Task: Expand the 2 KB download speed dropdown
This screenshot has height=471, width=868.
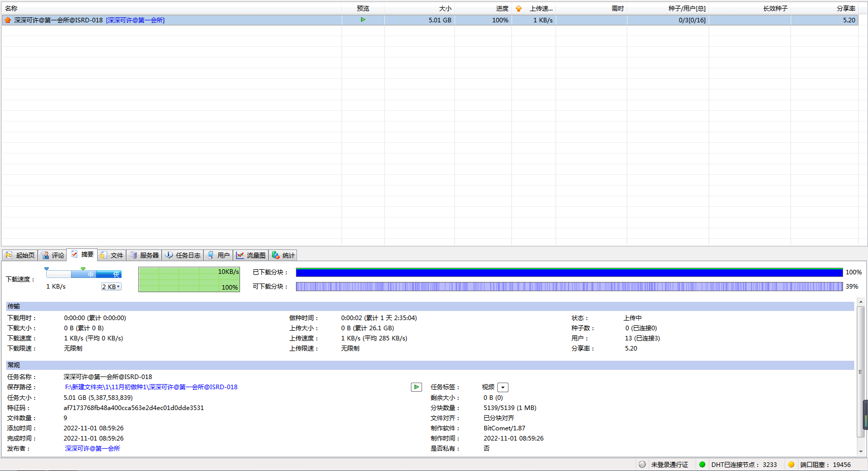Action: (111, 287)
